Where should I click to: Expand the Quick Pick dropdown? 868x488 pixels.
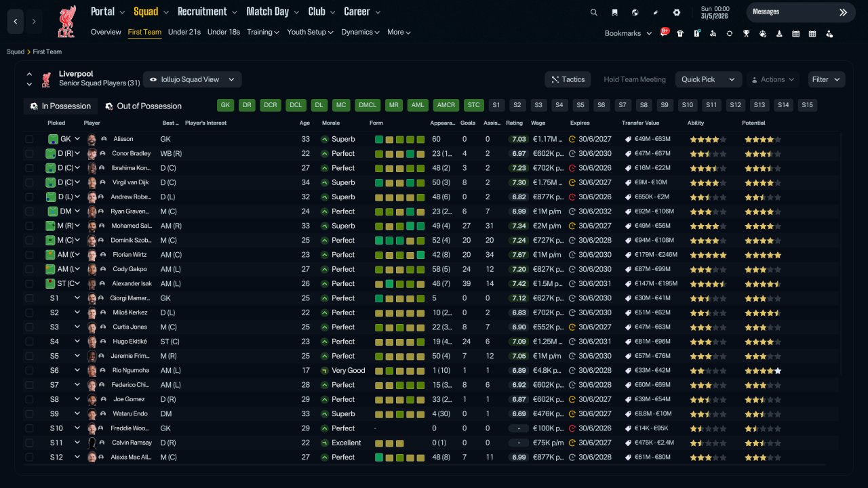pyautogui.click(x=708, y=79)
